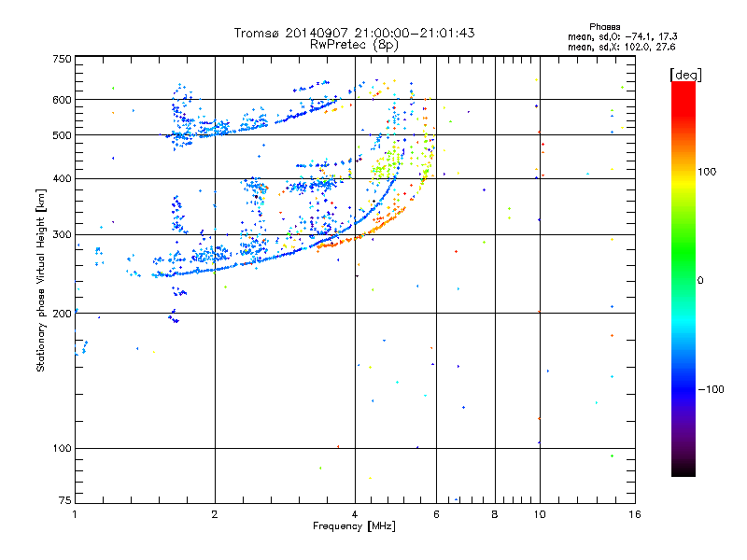
Task: Click the 'Phases' statistics heading
Action: tap(604, 27)
